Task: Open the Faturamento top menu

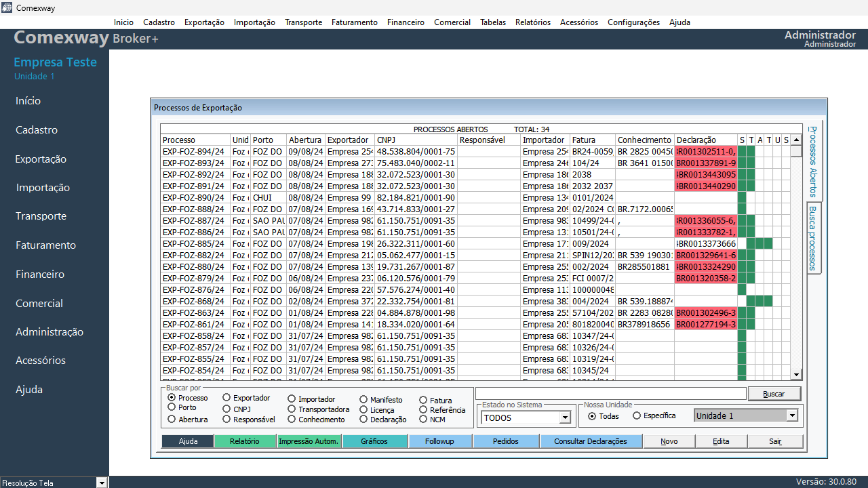Action: tap(355, 22)
